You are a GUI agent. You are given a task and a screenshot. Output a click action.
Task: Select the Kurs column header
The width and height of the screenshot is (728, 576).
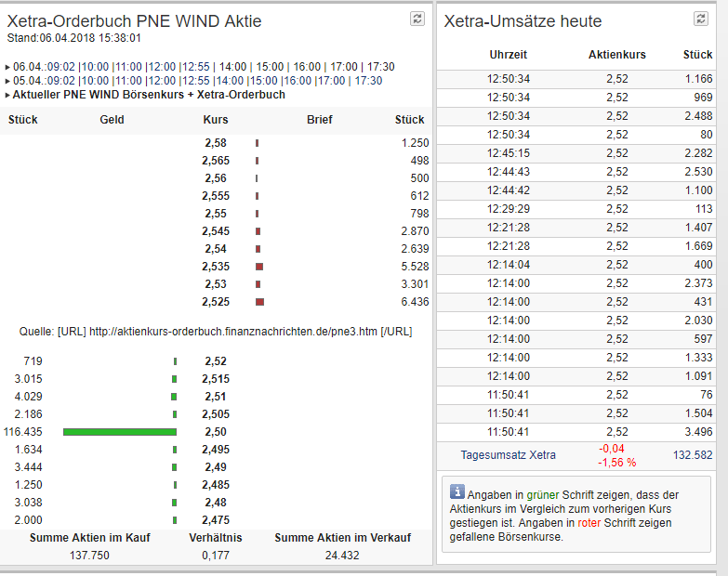(x=216, y=120)
